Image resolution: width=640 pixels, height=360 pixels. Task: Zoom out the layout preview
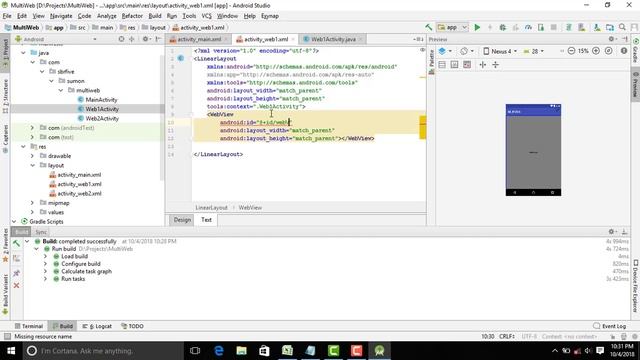[x=571, y=51]
